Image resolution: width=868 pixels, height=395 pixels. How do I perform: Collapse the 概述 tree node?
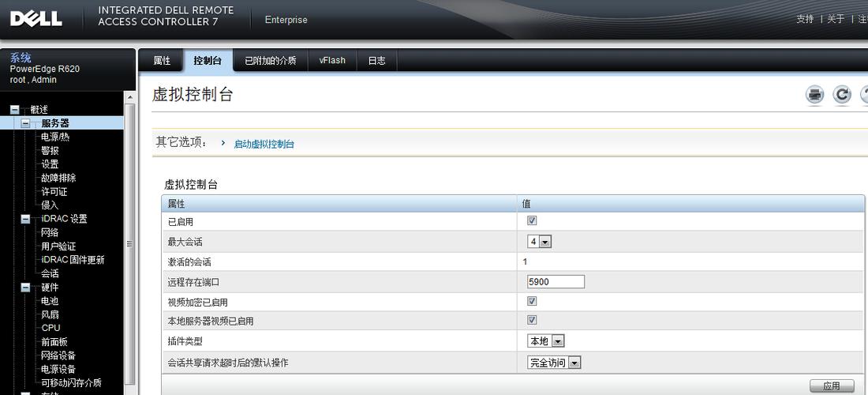(15, 111)
